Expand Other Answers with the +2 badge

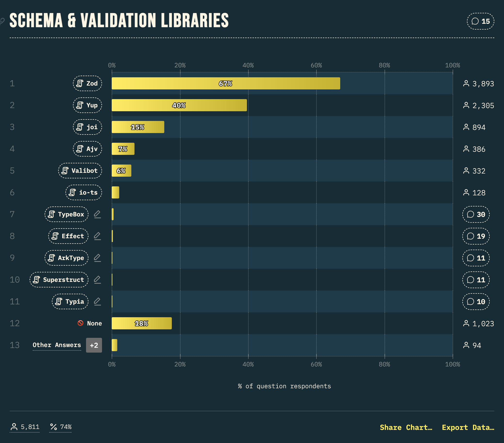coord(94,345)
